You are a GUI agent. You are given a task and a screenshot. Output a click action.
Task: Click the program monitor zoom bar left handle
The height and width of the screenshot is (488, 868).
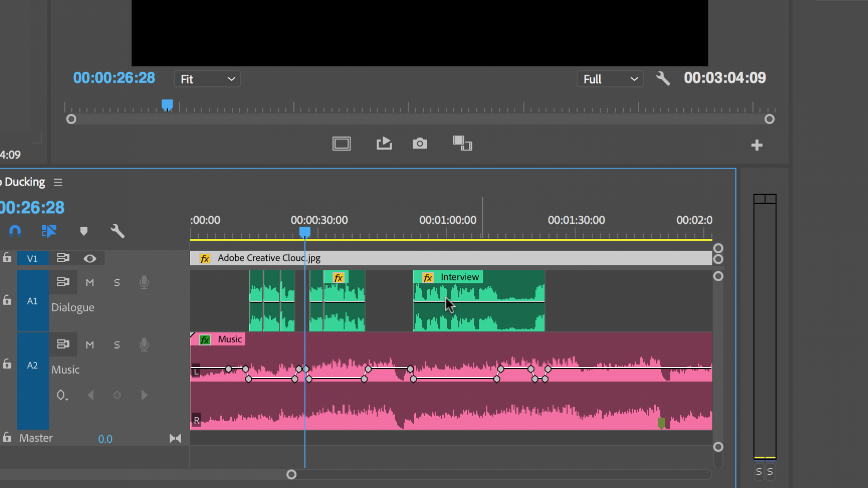(x=71, y=119)
